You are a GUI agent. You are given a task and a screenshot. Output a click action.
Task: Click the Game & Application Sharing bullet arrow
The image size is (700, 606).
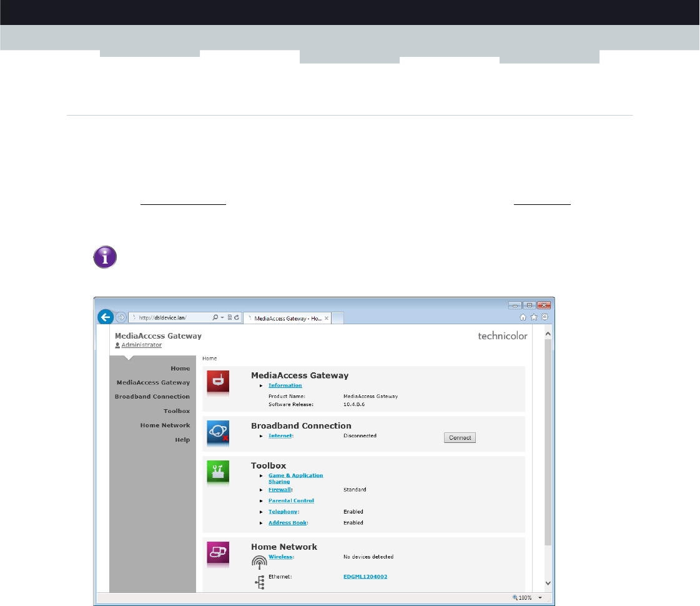(x=261, y=476)
